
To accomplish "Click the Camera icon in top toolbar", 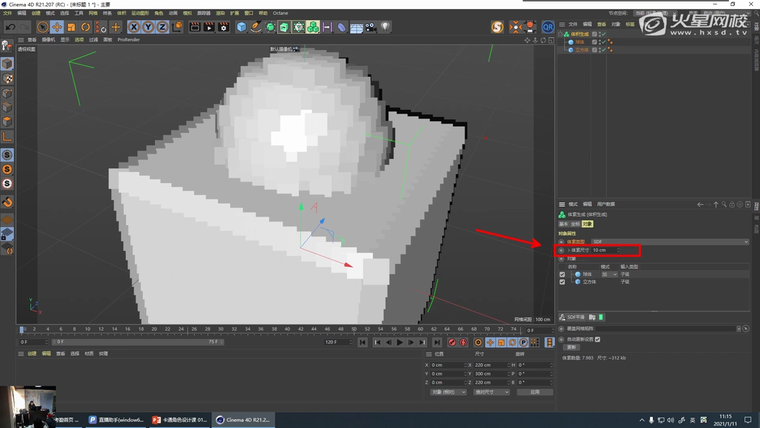I will pyautogui.click(x=372, y=27).
